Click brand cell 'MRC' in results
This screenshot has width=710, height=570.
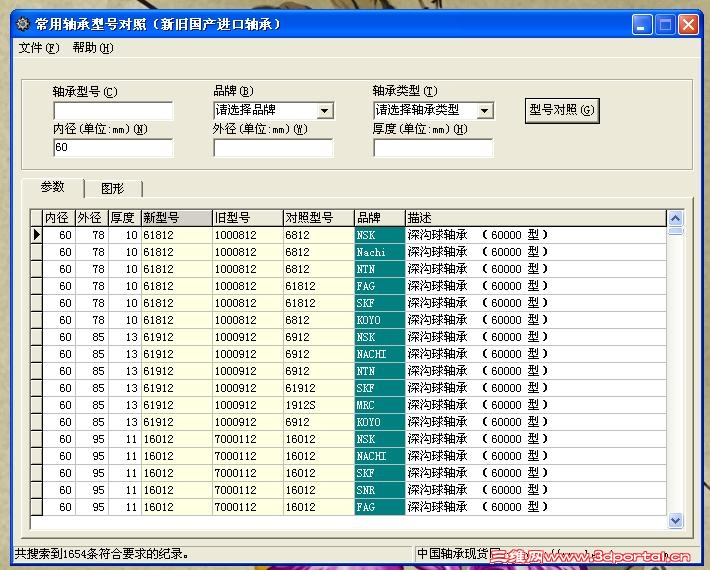(379, 405)
